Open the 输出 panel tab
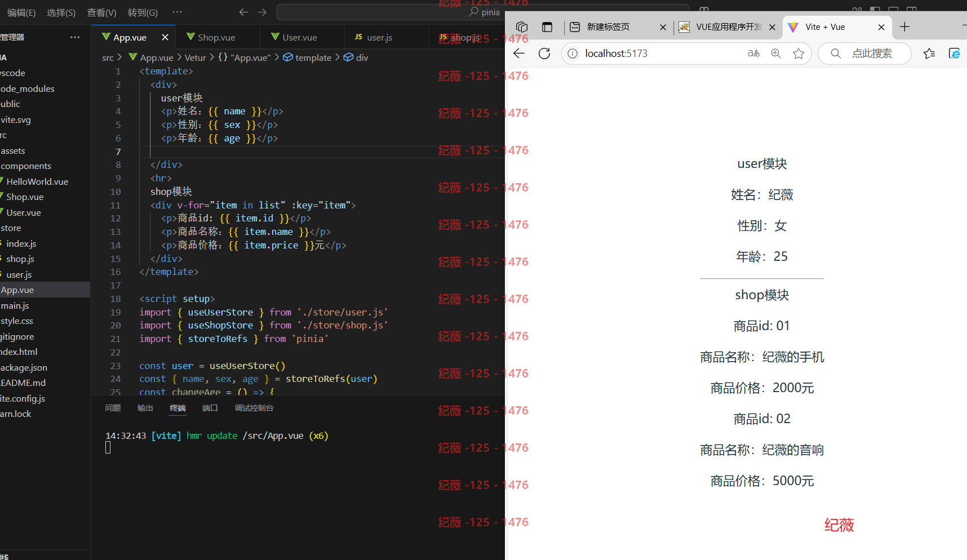The width and height of the screenshot is (967, 560). click(145, 408)
